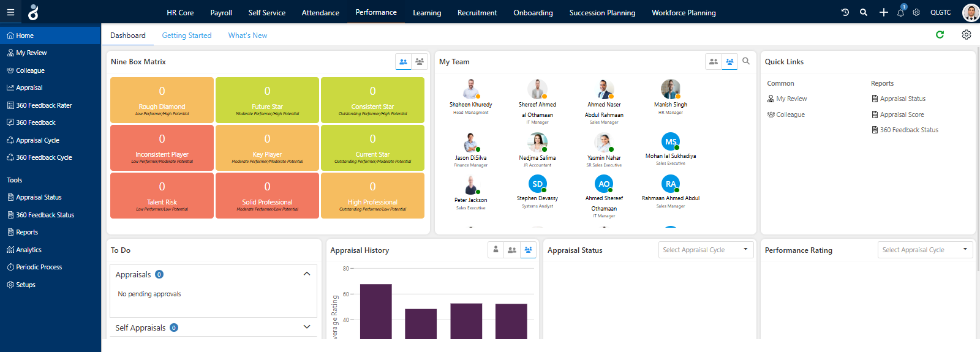Toggle My Team all members view
980x352 pixels.
click(729, 61)
